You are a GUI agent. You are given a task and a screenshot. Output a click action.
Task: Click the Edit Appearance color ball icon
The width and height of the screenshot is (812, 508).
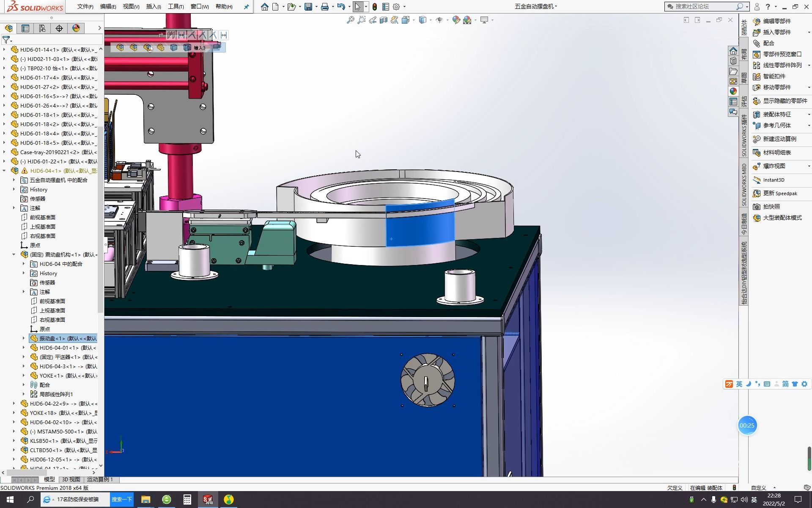coord(456,20)
